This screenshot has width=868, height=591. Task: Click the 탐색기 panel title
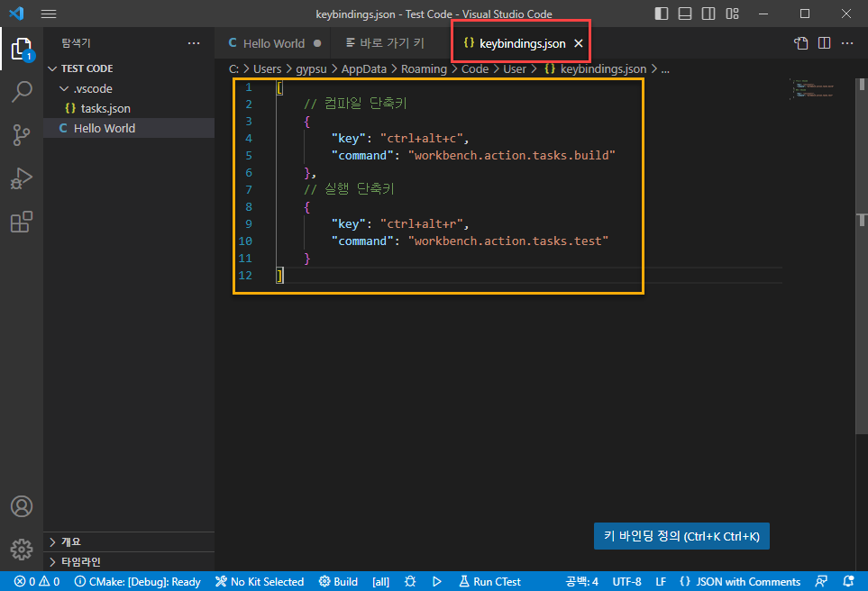(x=76, y=43)
